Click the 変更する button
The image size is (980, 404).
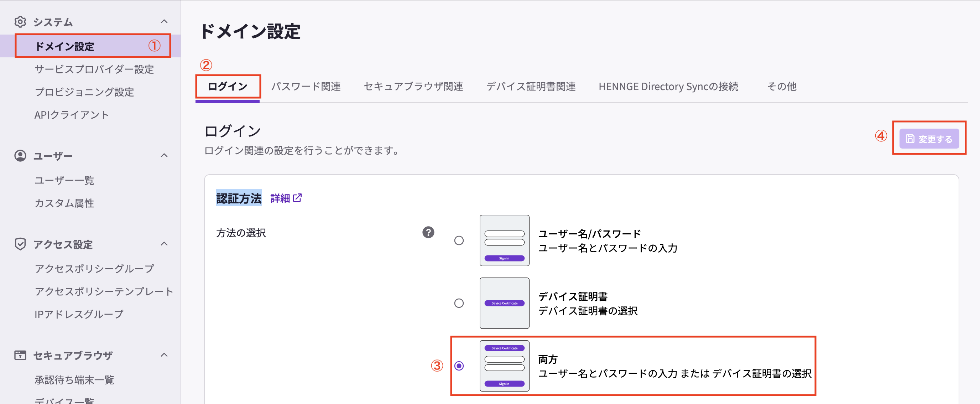[x=929, y=139]
